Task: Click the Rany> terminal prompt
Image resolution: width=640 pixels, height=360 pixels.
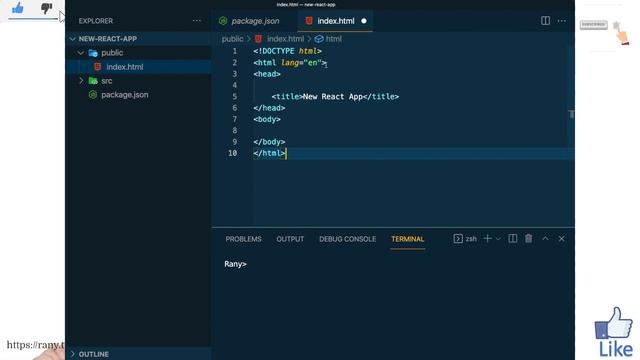Action: [235, 264]
